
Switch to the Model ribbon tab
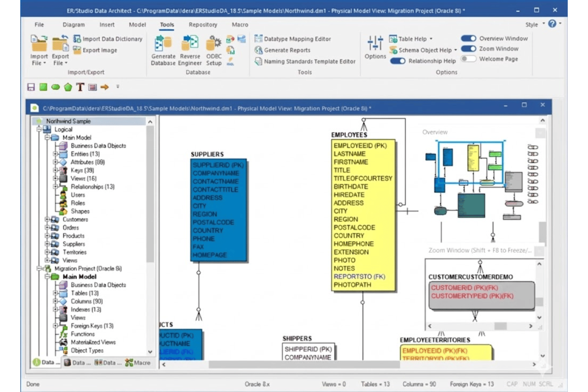pyautogui.click(x=137, y=25)
